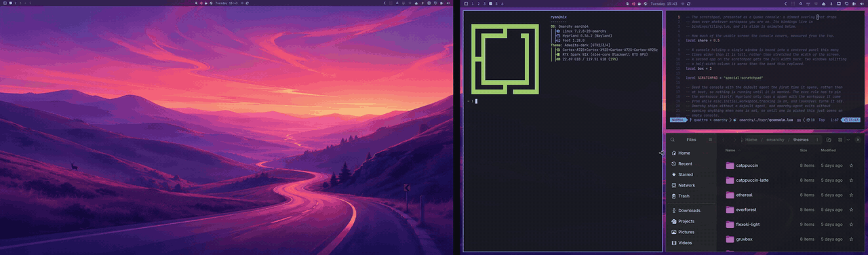The height and width of the screenshot is (255, 868).
Task: Star the ethereal folder
Action: click(x=851, y=195)
